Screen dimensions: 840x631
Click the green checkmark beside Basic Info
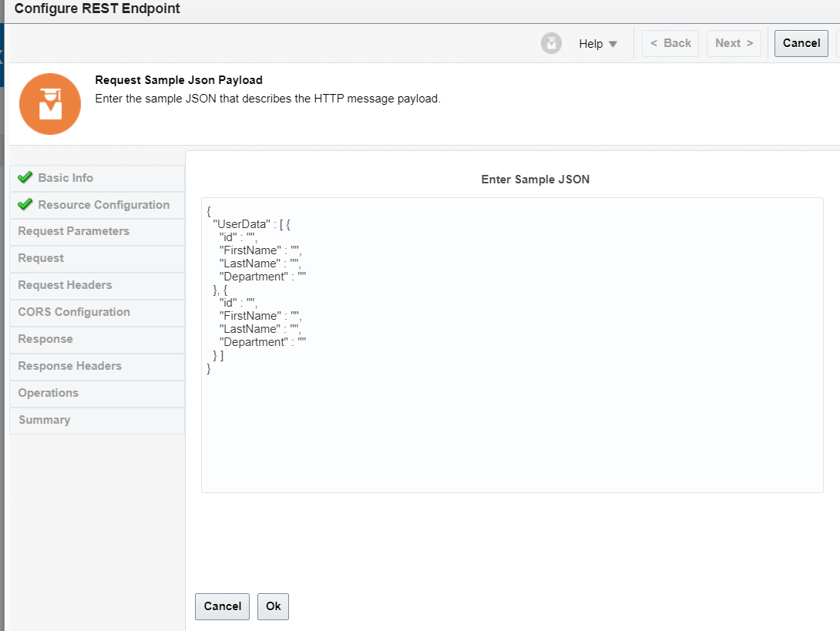(x=24, y=177)
